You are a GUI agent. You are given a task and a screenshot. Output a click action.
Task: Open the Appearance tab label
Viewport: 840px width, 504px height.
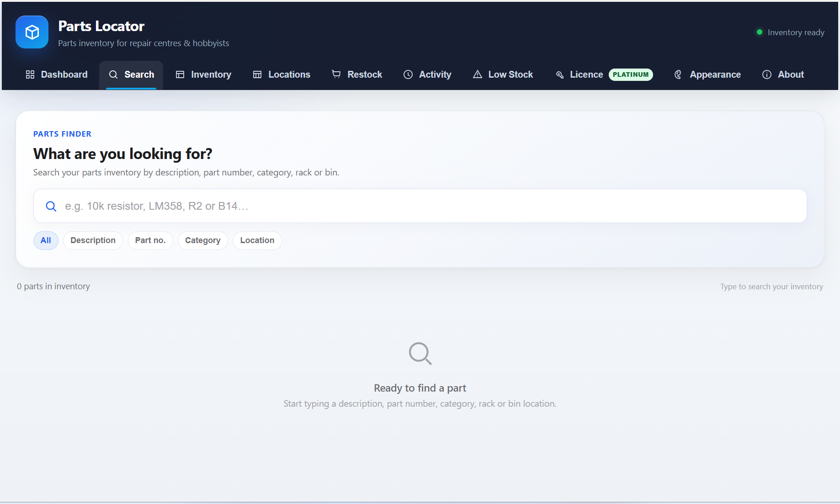(x=715, y=74)
